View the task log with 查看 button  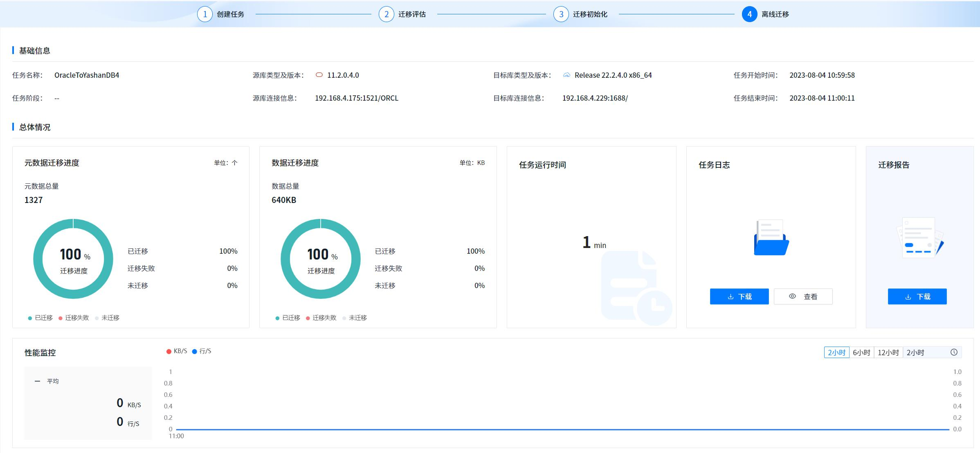click(803, 296)
